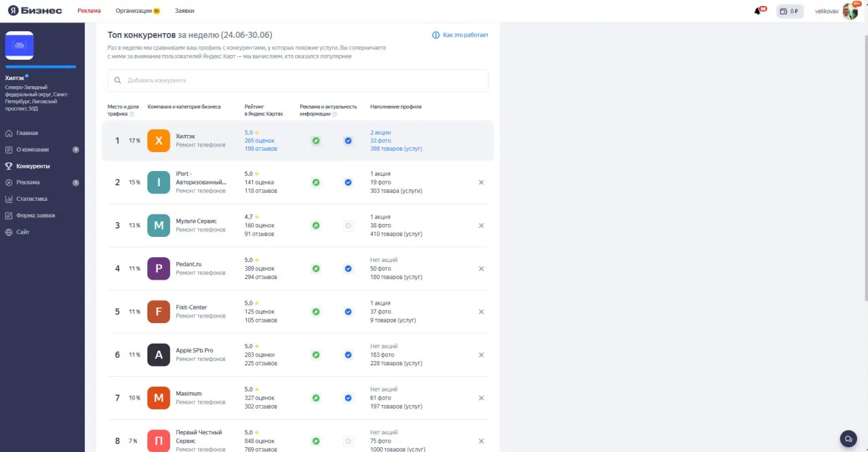
Task: Click blue verified checkmark in Fixit-Center row
Action: (348, 312)
